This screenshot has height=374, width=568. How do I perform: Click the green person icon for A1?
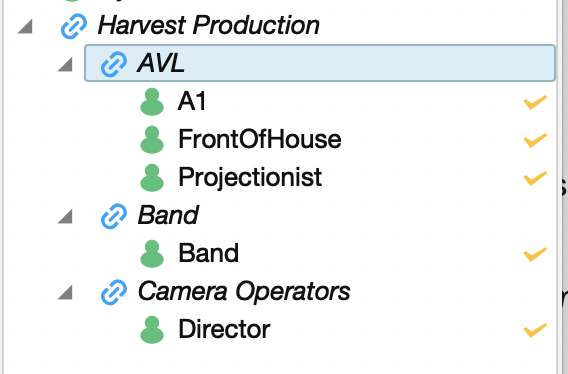(152, 102)
